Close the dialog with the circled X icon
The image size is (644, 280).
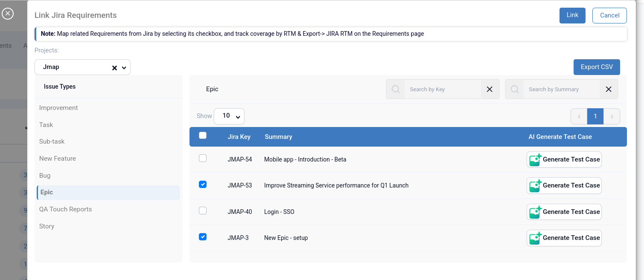[x=8, y=14]
